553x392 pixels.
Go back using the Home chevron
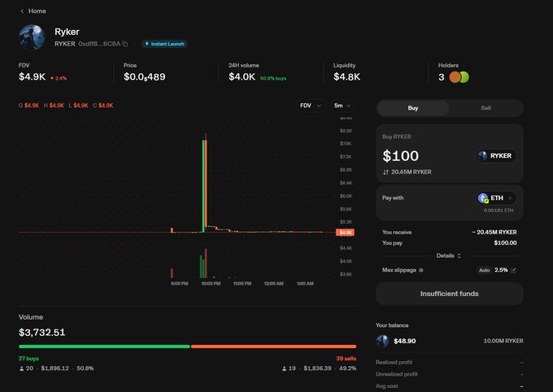pos(22,11)
